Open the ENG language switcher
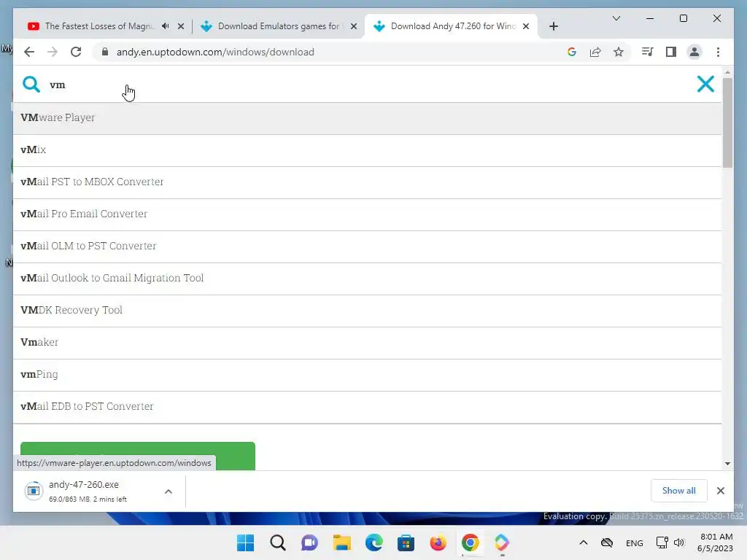 634,542
